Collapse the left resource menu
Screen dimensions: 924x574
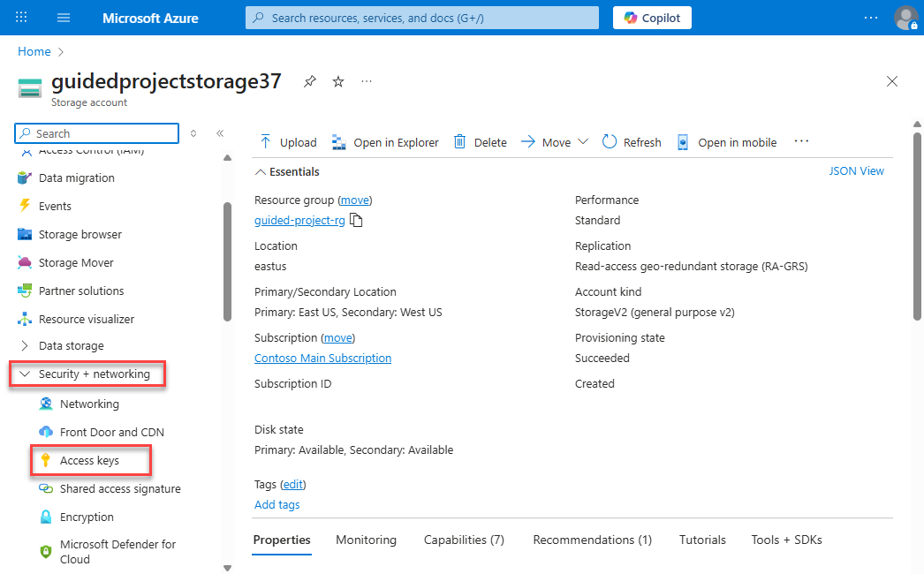[220, 133]
